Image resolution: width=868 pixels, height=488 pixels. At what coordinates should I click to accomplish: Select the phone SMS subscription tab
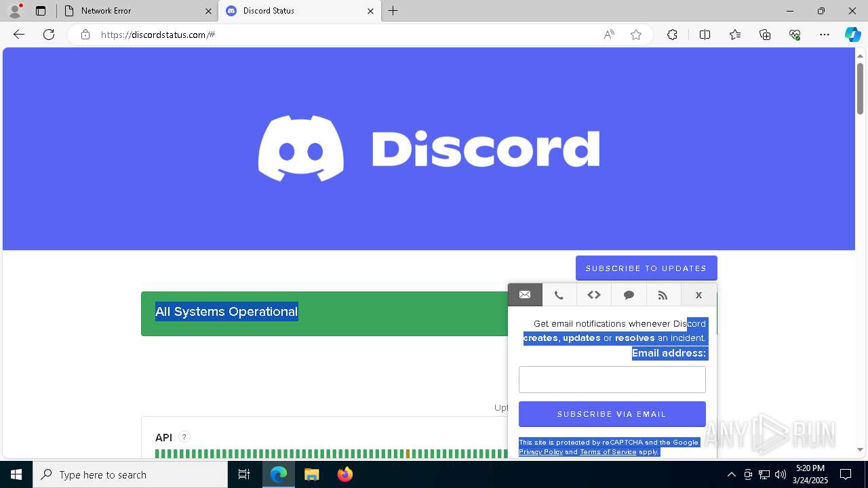pyautogui.click(x=559, y=295)
